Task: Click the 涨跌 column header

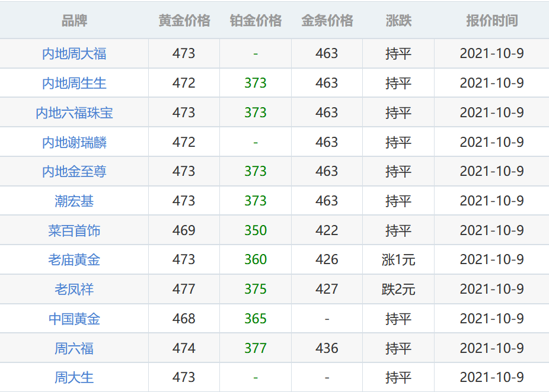Action: pyautogui.click(x=398, y=21)
